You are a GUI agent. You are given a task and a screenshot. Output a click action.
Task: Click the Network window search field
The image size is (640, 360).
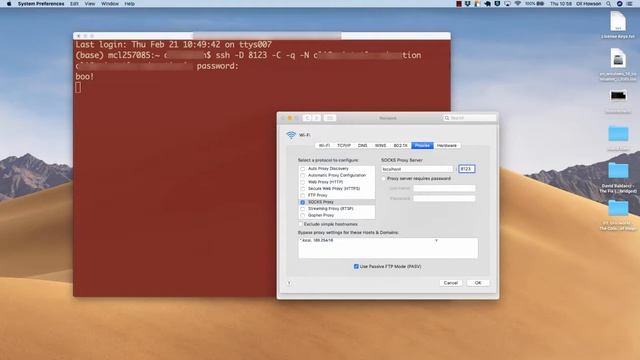tap(469, 118)
